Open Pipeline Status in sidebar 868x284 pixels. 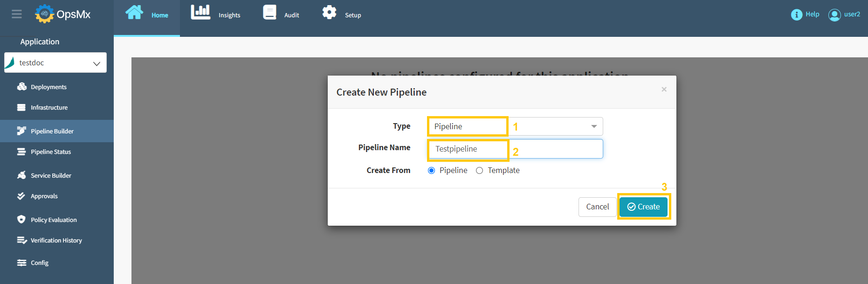tap(51, 152)
